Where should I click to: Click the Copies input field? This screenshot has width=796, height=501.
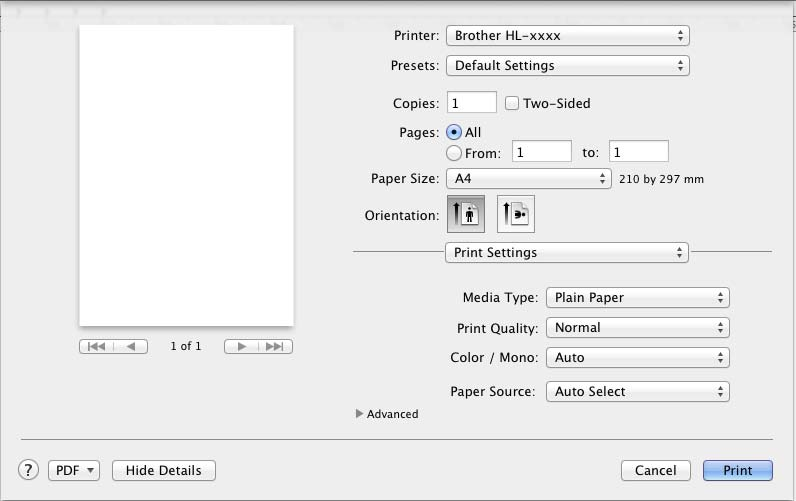click(472, 103)
